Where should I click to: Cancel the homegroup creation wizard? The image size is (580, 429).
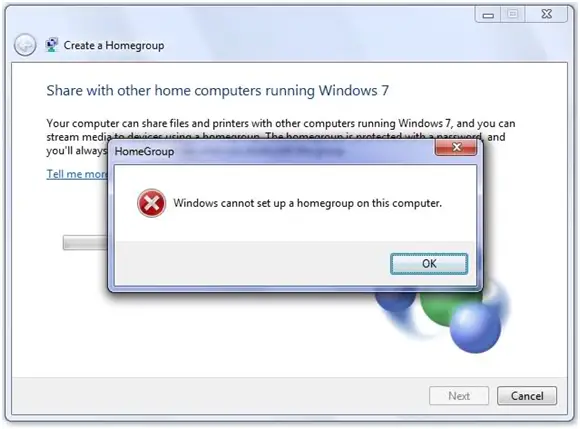pos(527,396)
